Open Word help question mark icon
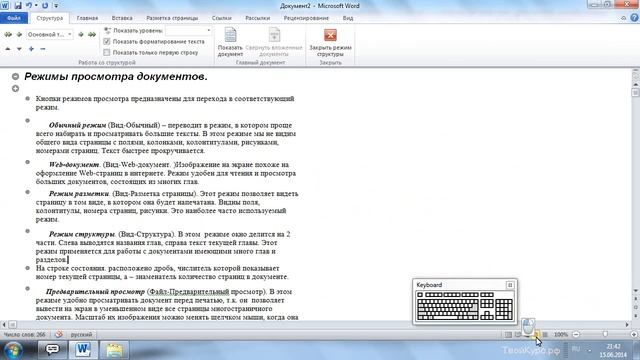 634,18
